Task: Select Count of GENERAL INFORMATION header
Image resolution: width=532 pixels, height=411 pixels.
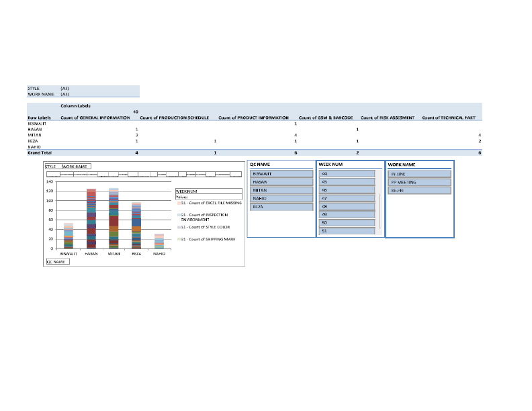Action: click(95, 118)
